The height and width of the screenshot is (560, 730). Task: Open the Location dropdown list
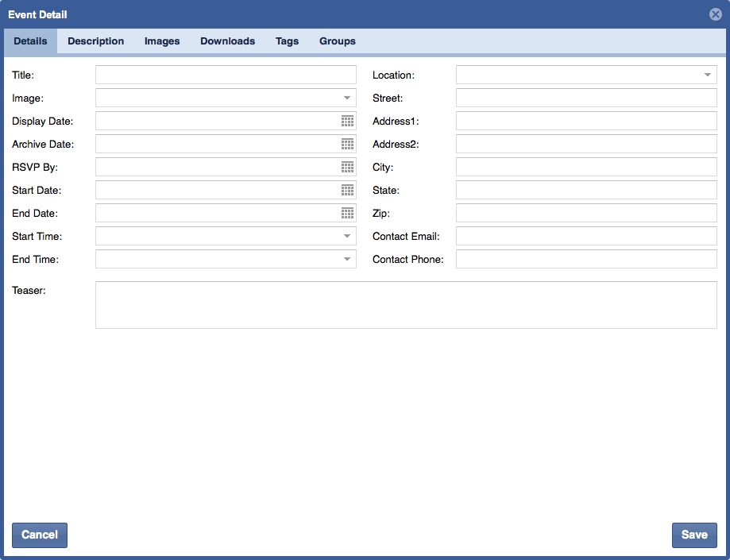click(707, 75)
